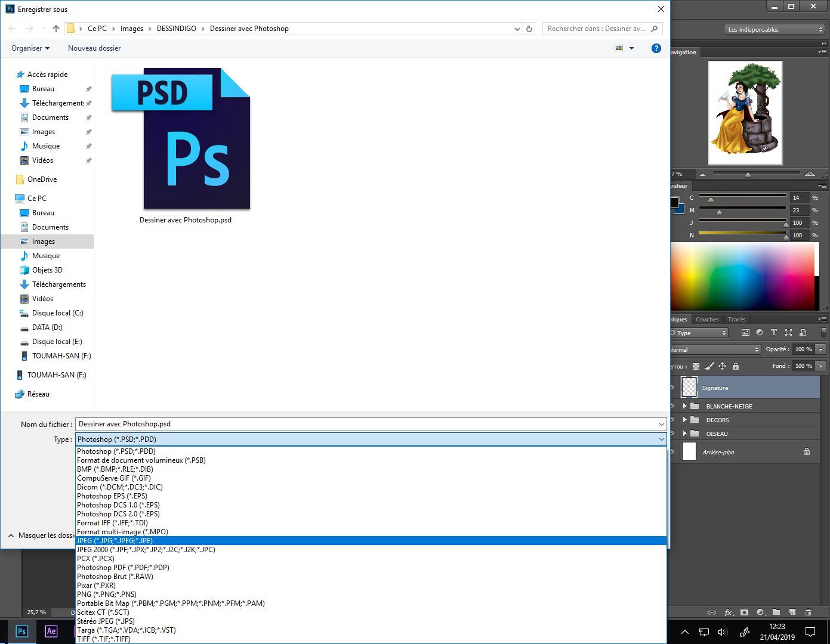Image resolution: width=830 pixels, height=644 pixels.
Task: Open the Opacité dropdown arrow
Action: (x=821, y=349)
